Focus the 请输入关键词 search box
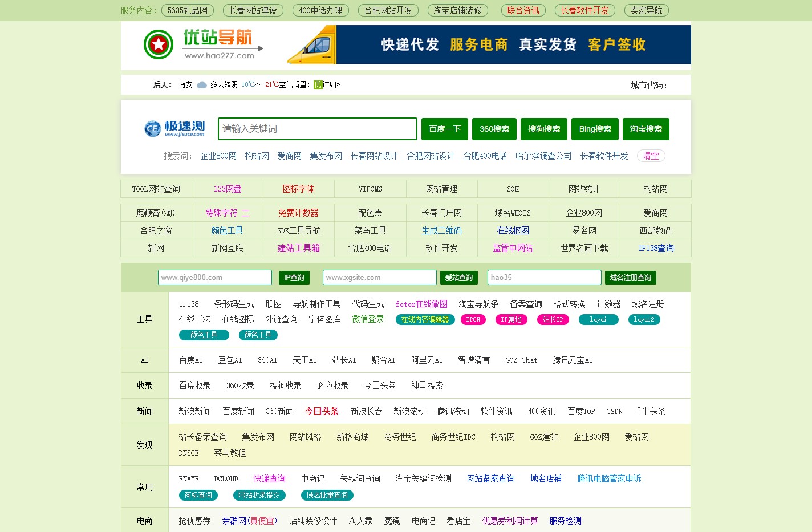Screen dimensions: 812x532 tap(318, 129)
